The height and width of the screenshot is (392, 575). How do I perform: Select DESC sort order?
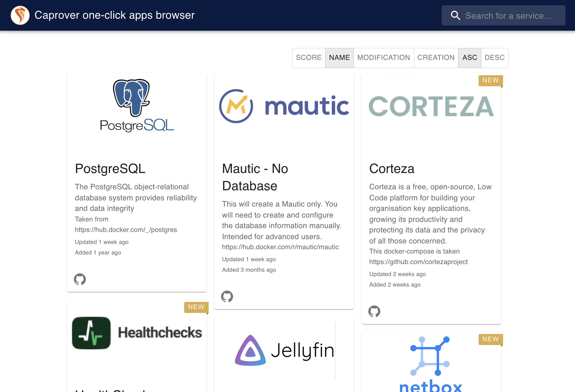495,58
